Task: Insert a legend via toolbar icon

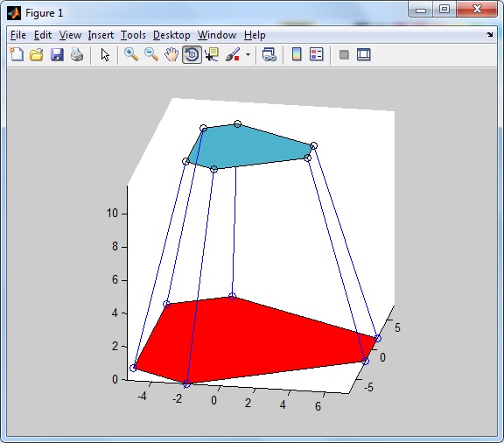Action: (316, 54)
